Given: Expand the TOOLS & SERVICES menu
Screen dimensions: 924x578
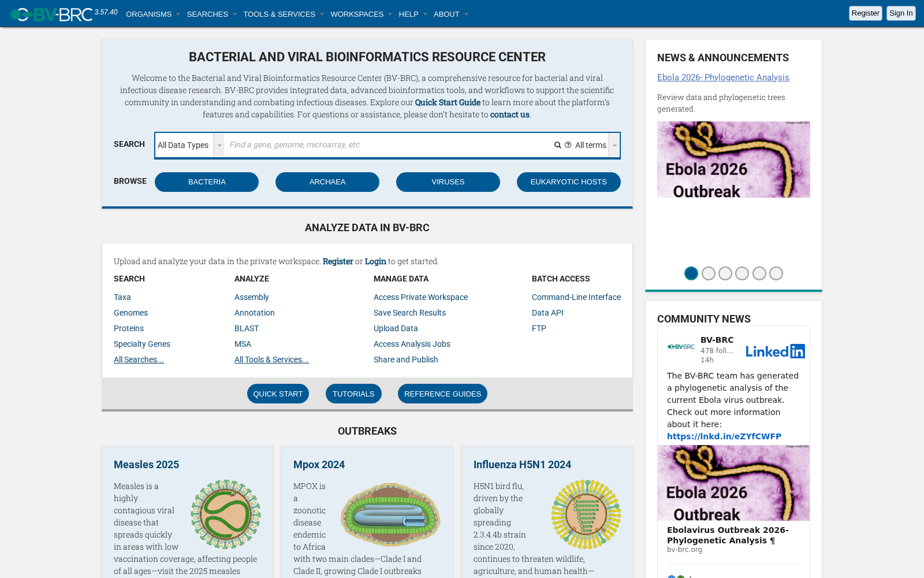Looking at the screenshot, I should 284,14.
